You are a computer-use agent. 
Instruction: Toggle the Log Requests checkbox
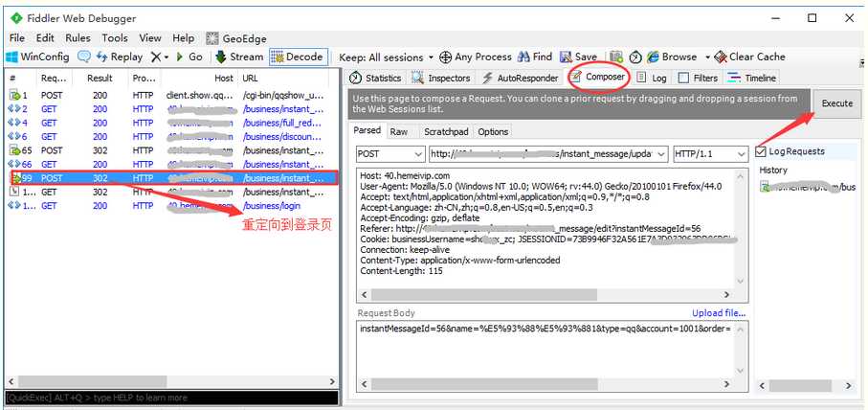(x=762, y=151)
